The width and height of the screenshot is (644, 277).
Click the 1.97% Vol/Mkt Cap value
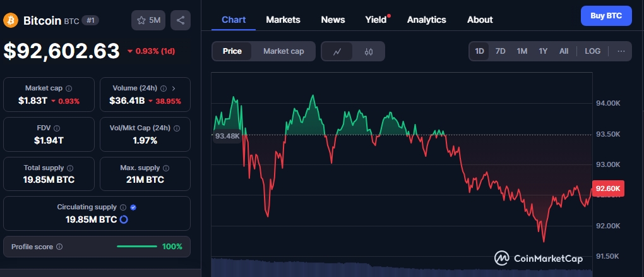145,141
